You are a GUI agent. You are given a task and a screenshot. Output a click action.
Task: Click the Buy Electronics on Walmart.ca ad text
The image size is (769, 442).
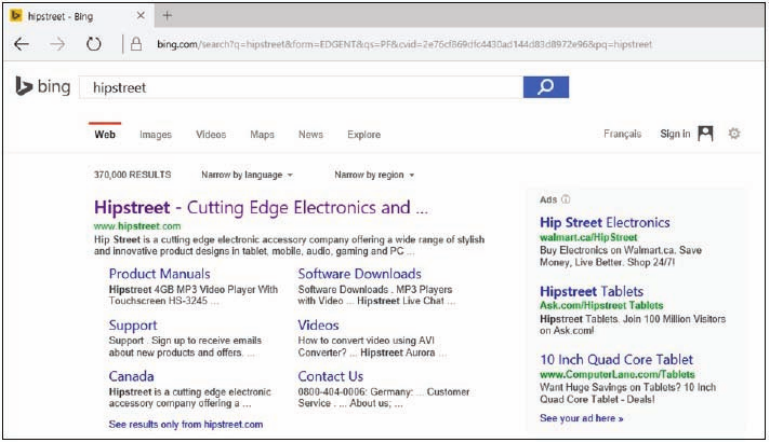click(621, 256)
